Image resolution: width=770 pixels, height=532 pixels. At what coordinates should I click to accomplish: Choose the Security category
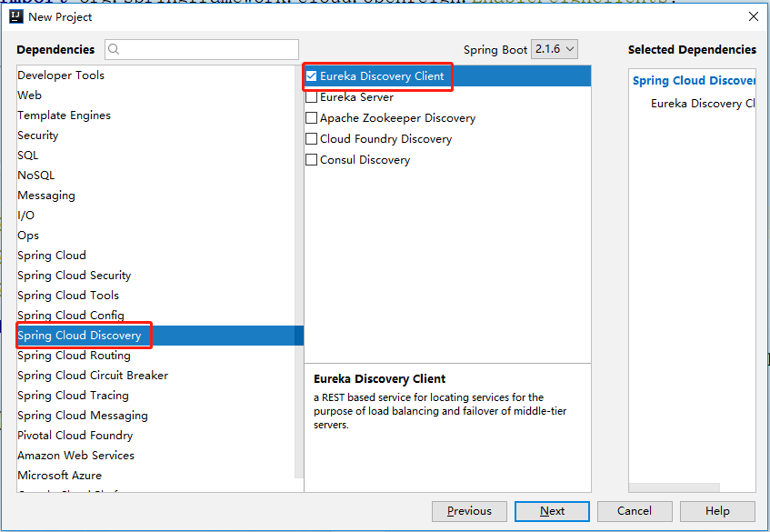click(155, 136)
